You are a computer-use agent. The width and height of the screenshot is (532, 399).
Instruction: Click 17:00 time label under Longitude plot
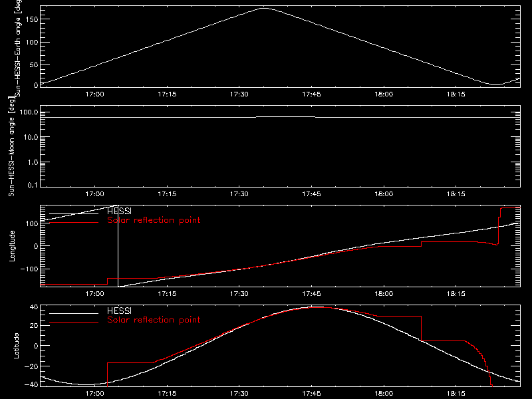(94, 294)
